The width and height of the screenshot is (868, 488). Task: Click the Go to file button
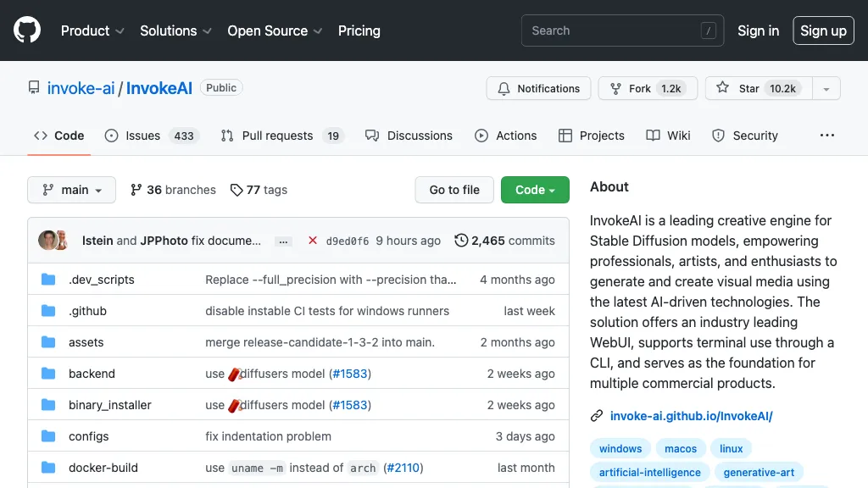pyautogui.click(x=454, y=190)
